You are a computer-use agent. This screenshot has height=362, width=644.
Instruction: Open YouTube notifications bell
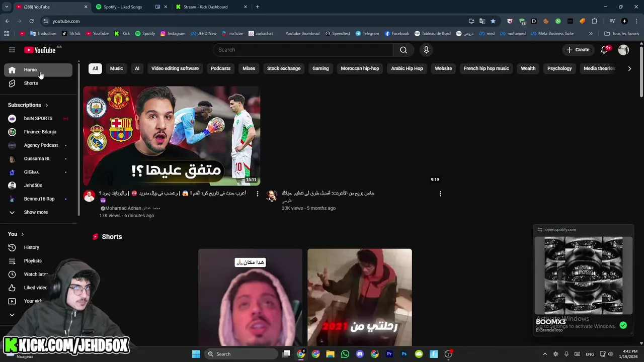[x=605, y=50]
